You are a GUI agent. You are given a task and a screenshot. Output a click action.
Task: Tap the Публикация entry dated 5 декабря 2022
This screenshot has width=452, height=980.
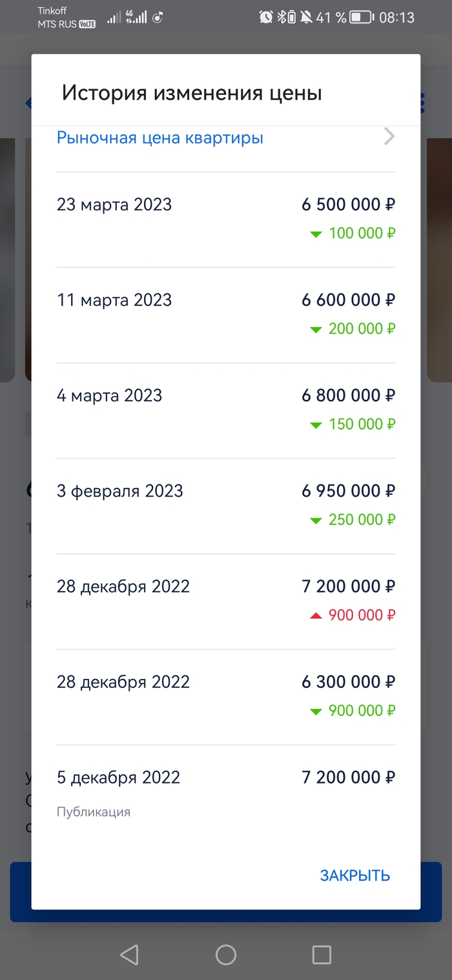click(x=93, y=811)
